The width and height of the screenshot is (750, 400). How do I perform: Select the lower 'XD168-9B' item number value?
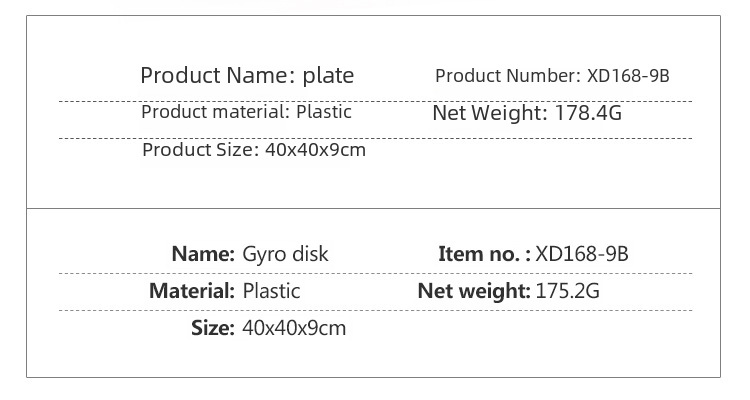coord(582,254)
